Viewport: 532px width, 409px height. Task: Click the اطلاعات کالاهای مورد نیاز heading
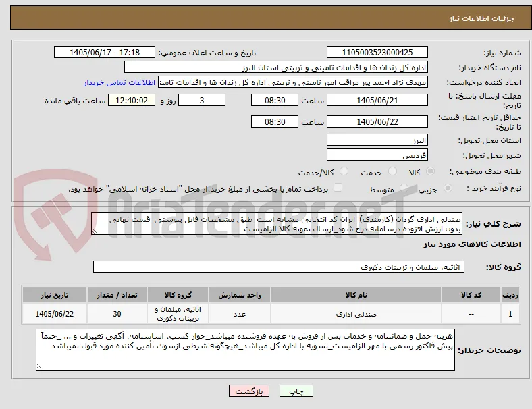click(472, 244)
